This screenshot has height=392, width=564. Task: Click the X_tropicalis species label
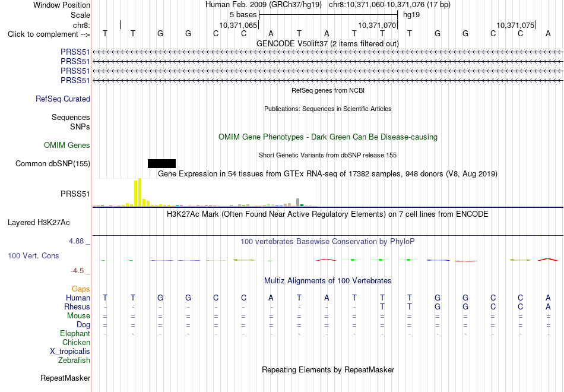point(70,352)
